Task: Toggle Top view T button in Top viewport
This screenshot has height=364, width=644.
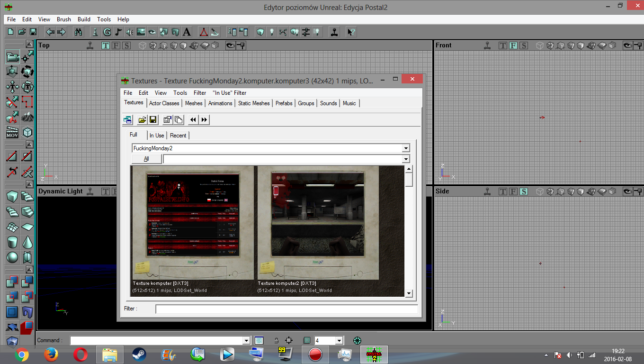Action: 106,45
